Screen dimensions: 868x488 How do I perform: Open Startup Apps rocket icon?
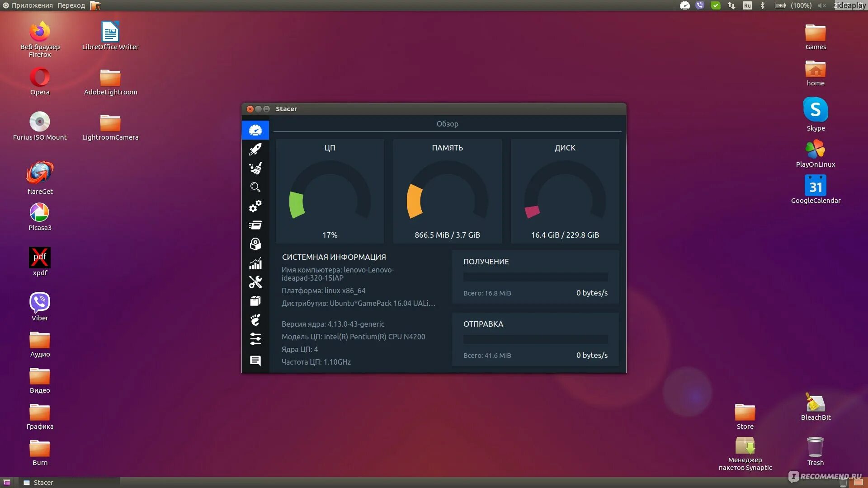point(255,149)
